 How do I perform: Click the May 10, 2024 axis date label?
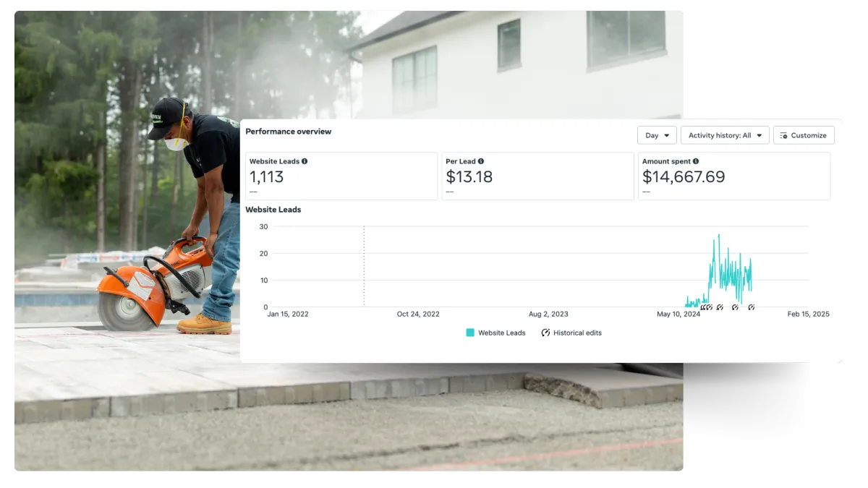pos(678,314)
